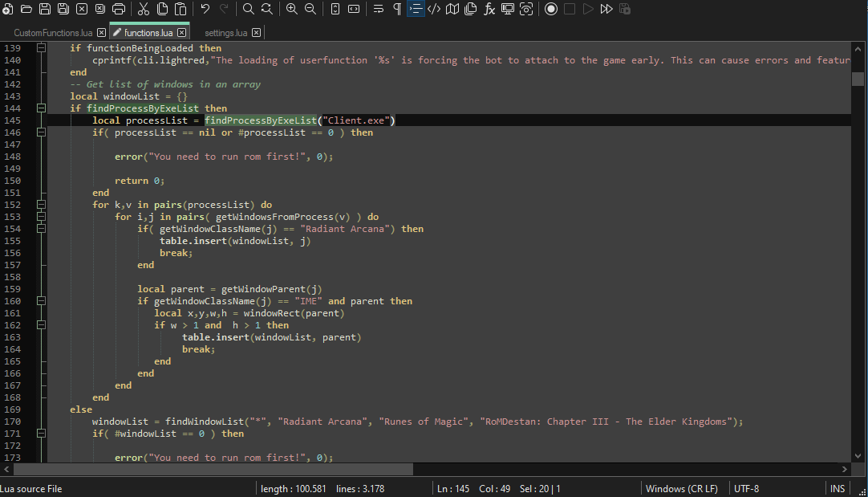Click the Zoom In icon

point(291,9)
